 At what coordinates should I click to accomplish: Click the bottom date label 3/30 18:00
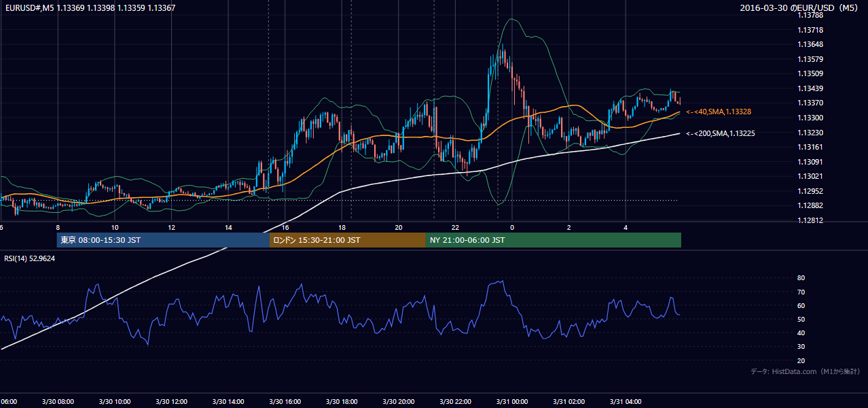(342, 402)
